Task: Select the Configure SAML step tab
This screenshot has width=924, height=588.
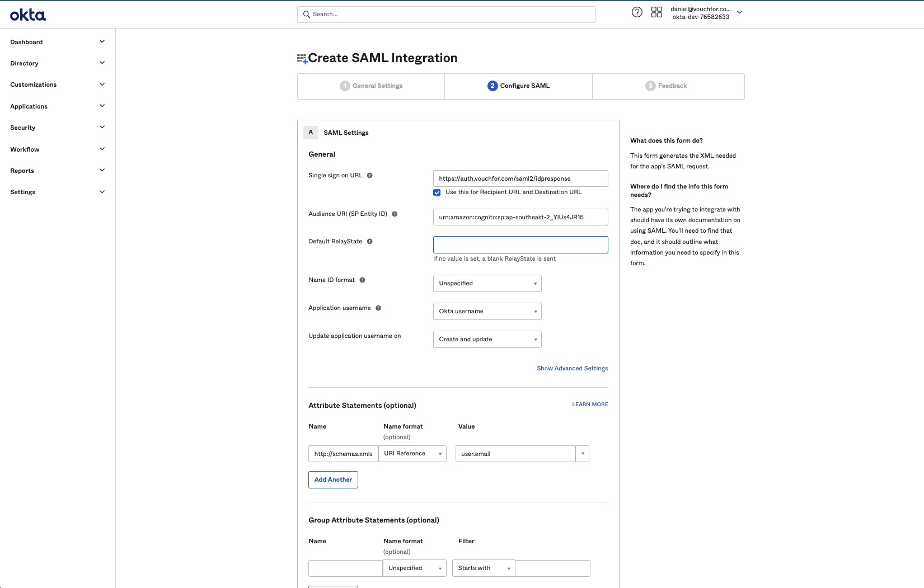Action: point(519,86)
